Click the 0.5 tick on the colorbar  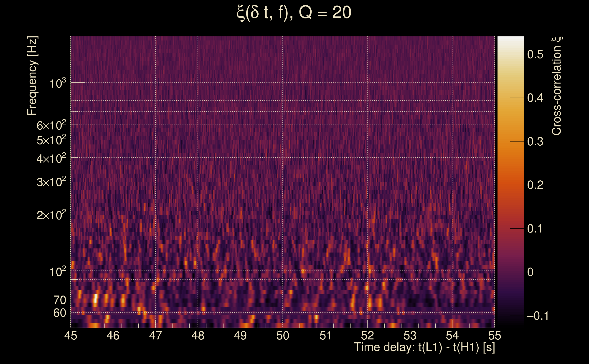[535, 55]
